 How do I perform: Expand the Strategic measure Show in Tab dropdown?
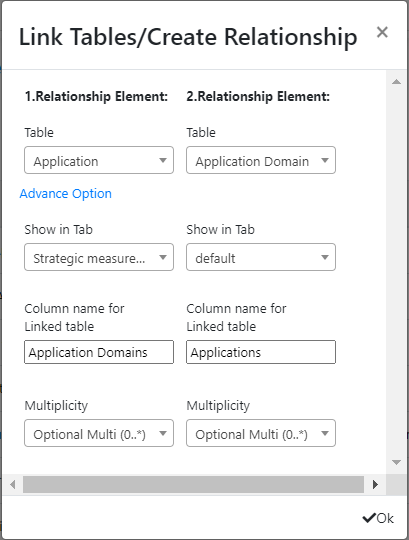pos(99,257)
